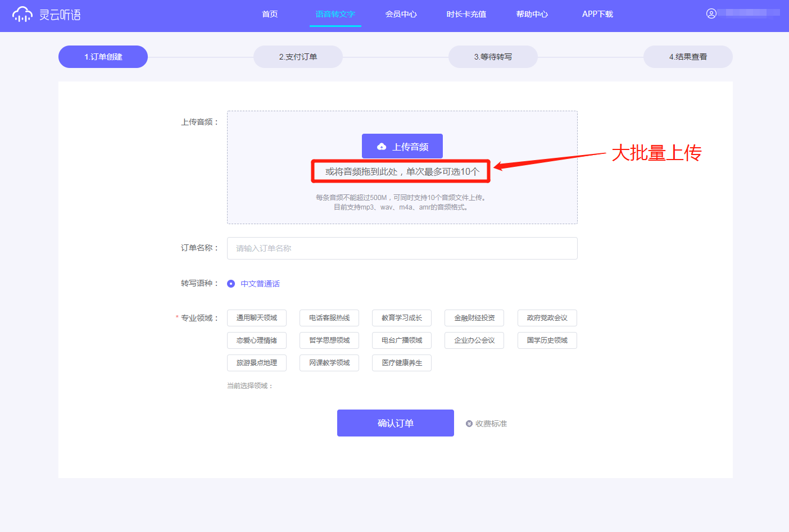Viewport: 789px width, 532px height.
Task: Select the 金融财经投资 domain tag
Action: (474, 318)
